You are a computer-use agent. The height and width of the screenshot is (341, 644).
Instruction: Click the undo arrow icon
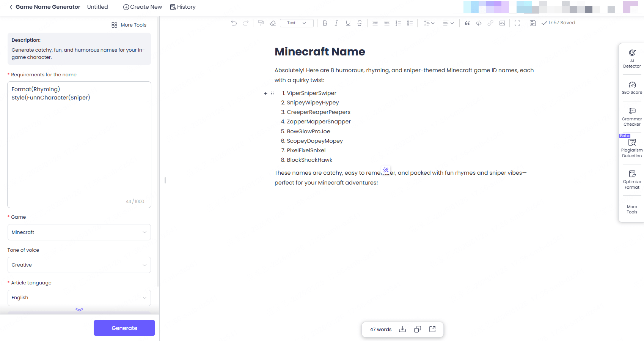click(x=234, y=23)
